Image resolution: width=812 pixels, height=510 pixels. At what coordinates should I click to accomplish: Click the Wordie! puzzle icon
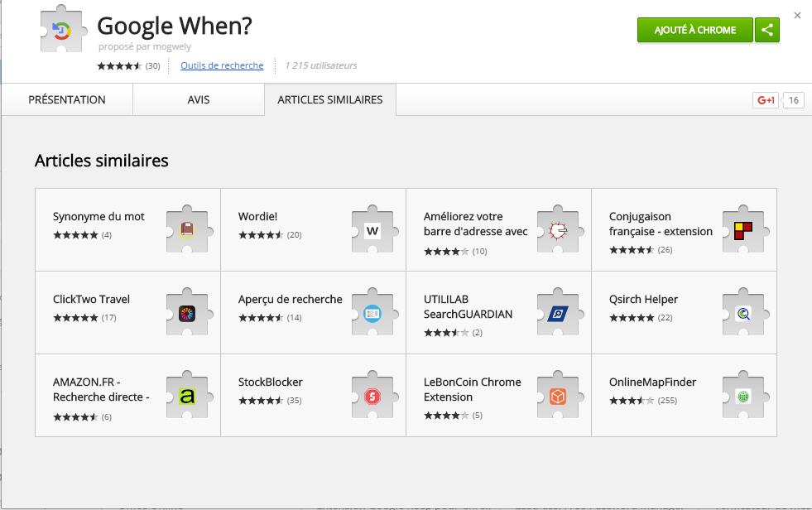[372, 230]
